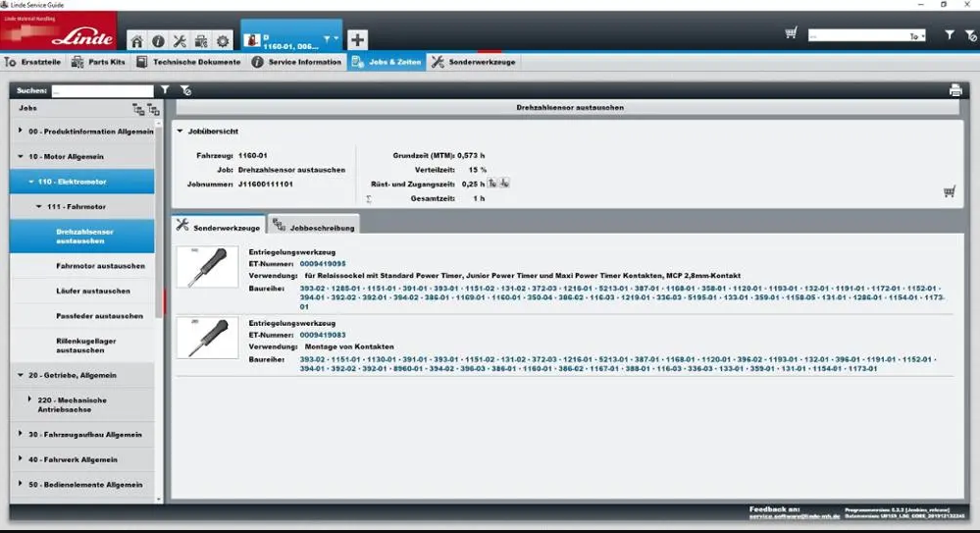Open the shopping cart in the header
The height and width of the screenshot is (533, 980).
point(791,34)
